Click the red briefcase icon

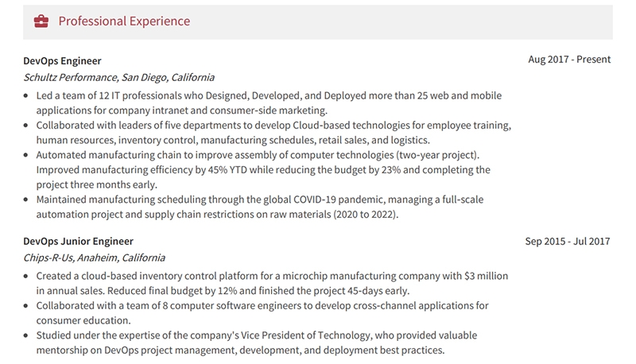41,21
